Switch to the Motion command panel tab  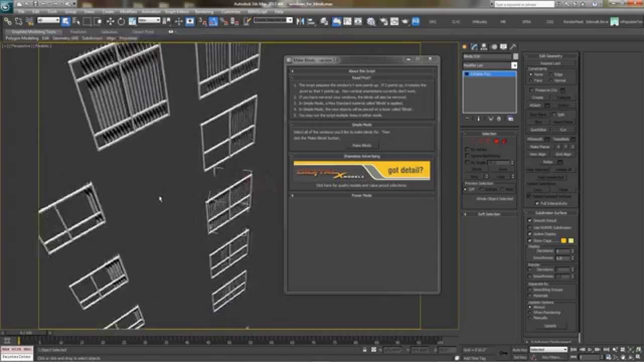(x=494, y=47)
